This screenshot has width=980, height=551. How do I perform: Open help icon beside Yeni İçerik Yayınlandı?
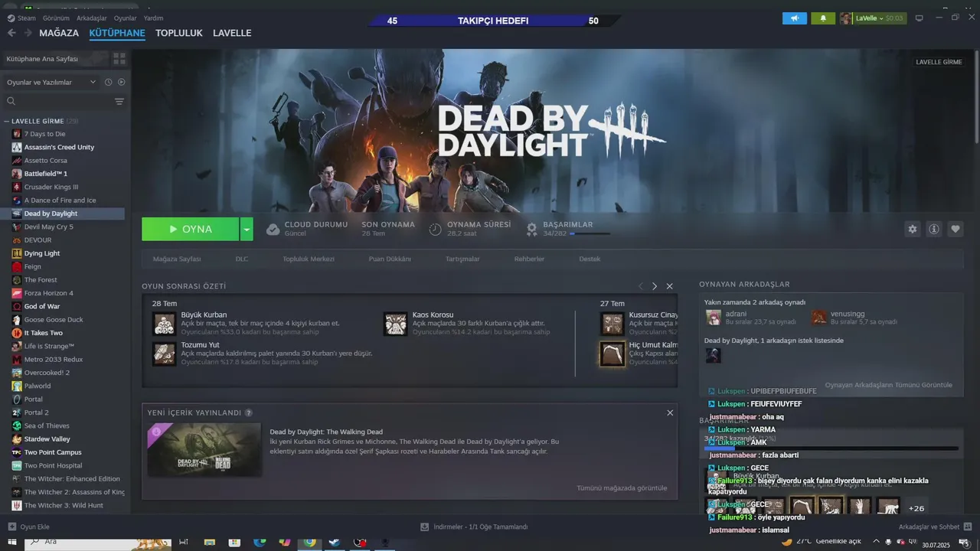[x=249, y=413]
